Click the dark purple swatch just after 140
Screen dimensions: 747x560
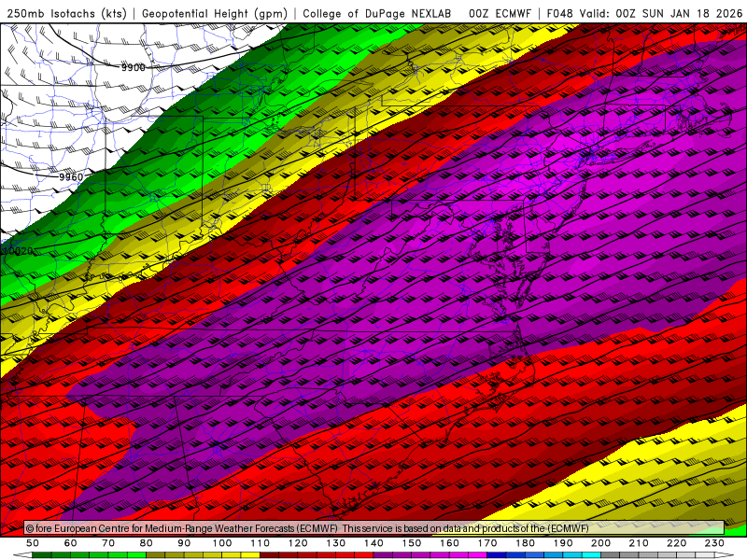tap(383, 555)
